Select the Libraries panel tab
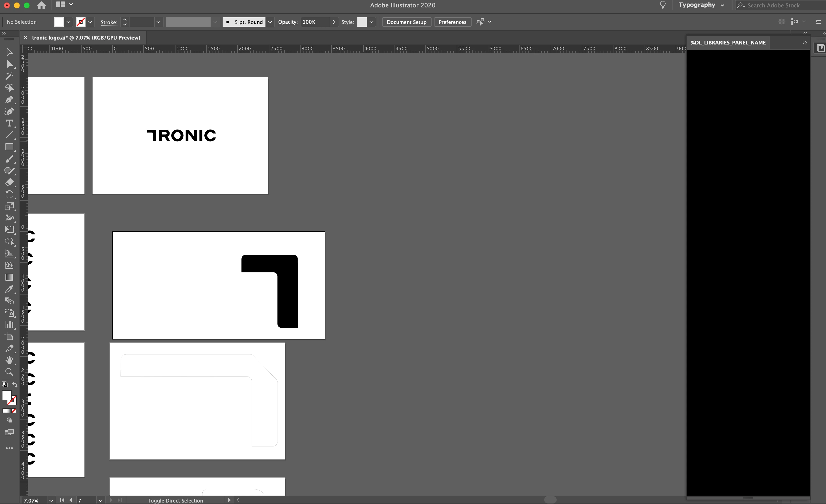This screenshot has width=826, height=504. click(728, 42)
